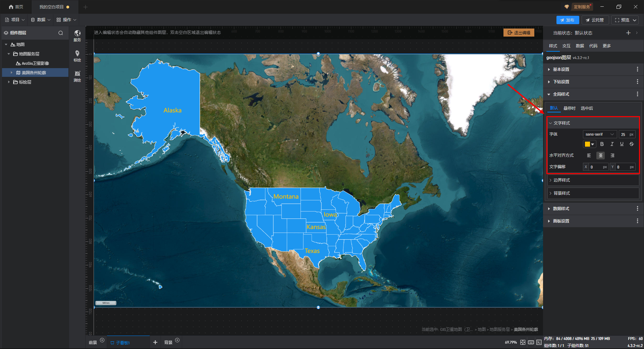644x349 pixels.
Task: Open the keyboard shortcuts icon
Action: (531, 342)
